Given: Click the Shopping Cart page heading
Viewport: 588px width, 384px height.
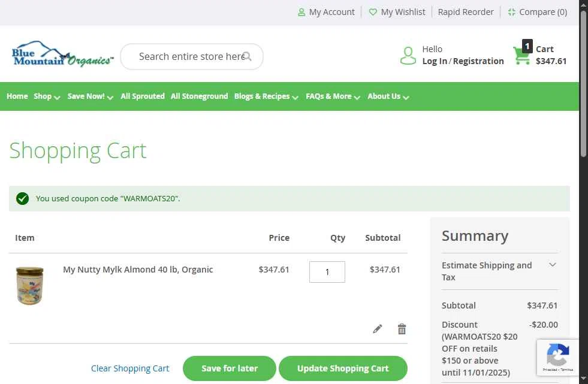Looking at the screenshot, I should [x=78, y=152].
